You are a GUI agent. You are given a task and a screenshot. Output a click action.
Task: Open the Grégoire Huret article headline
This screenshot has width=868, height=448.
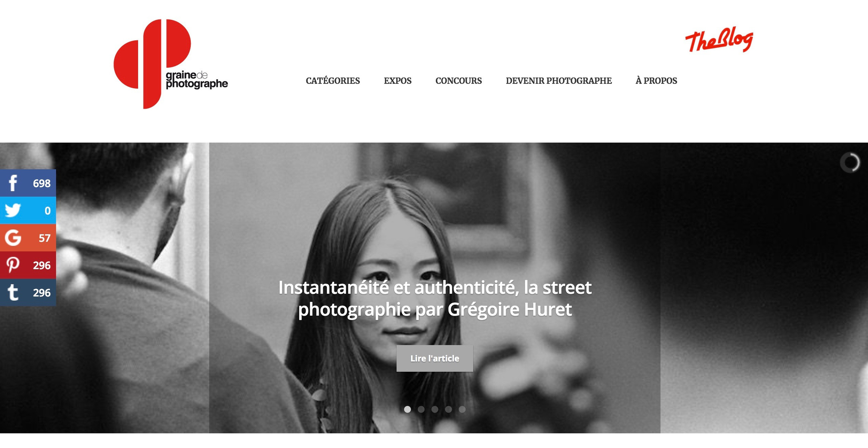435,299
